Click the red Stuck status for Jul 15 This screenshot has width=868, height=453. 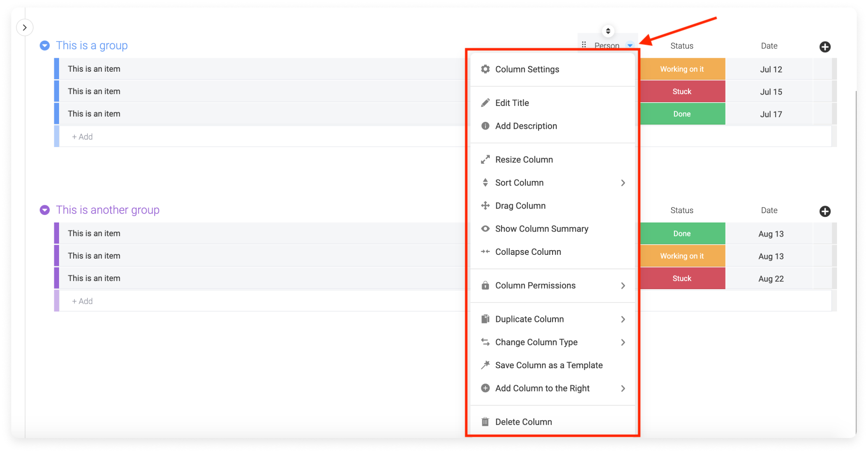tap(682, 91)
